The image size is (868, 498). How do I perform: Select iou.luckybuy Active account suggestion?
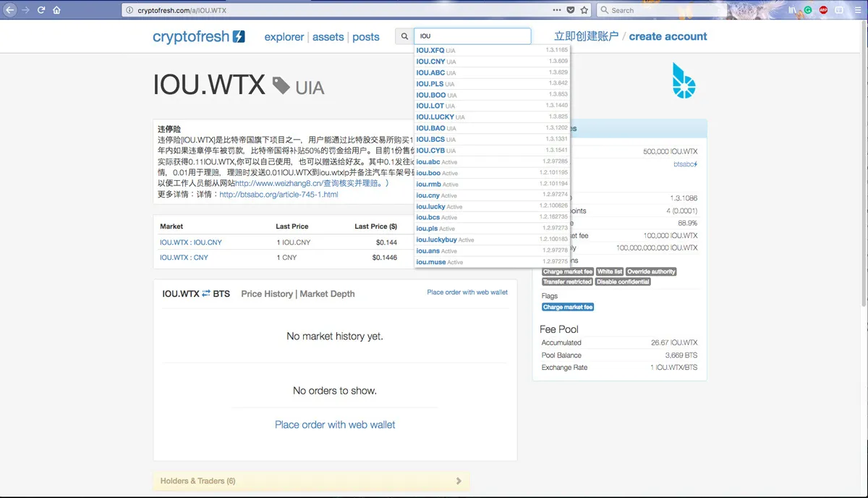(x=493, y=240)
